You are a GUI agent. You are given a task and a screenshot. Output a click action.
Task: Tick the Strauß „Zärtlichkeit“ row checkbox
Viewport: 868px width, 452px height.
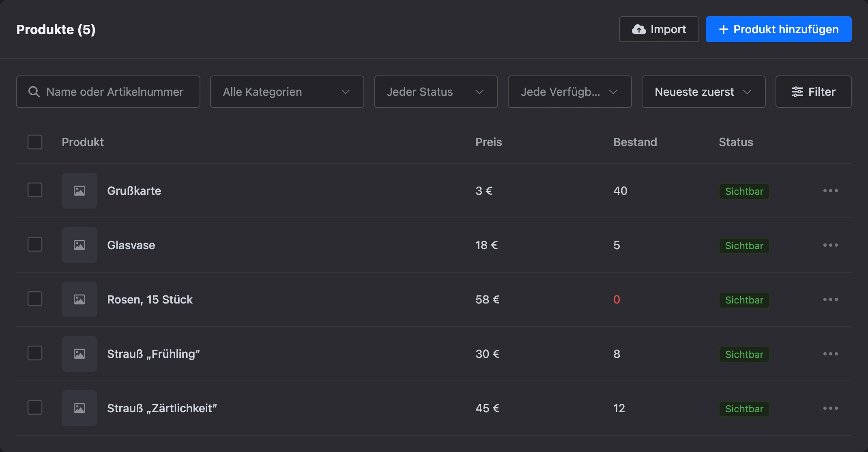point(35,407)
